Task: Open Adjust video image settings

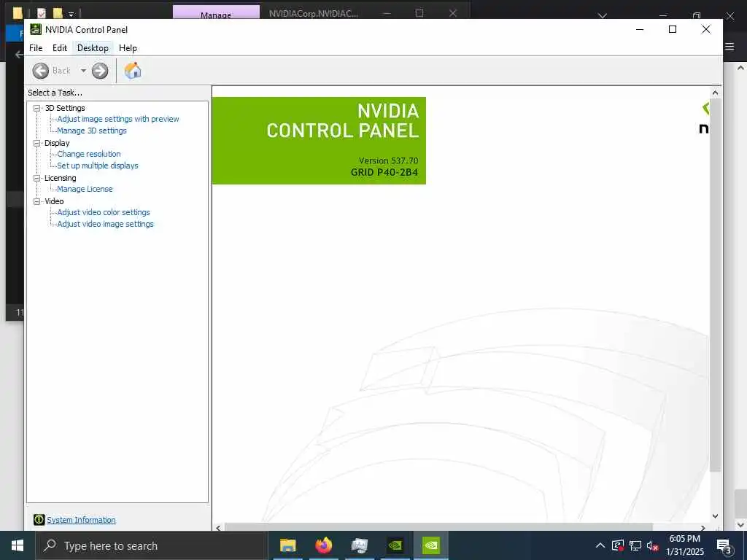Action: [105, 224]
